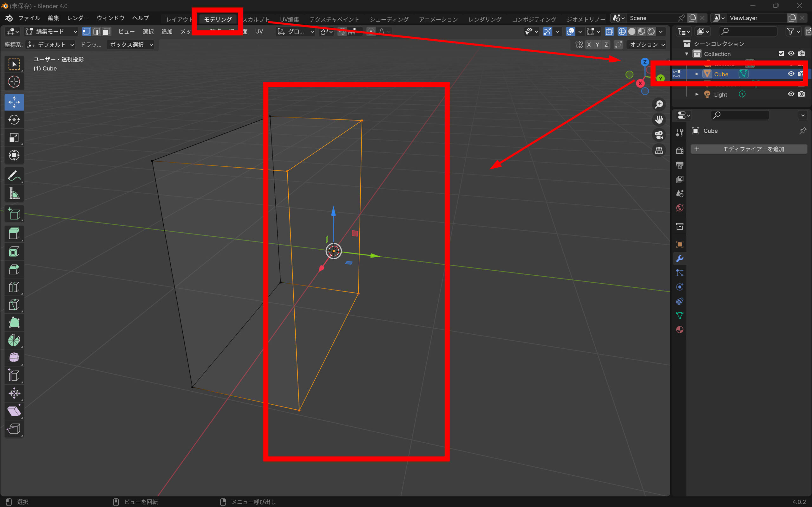812x507 pixels.
Task: Activate the Measure ruler tool
Action: click(14, 194)
